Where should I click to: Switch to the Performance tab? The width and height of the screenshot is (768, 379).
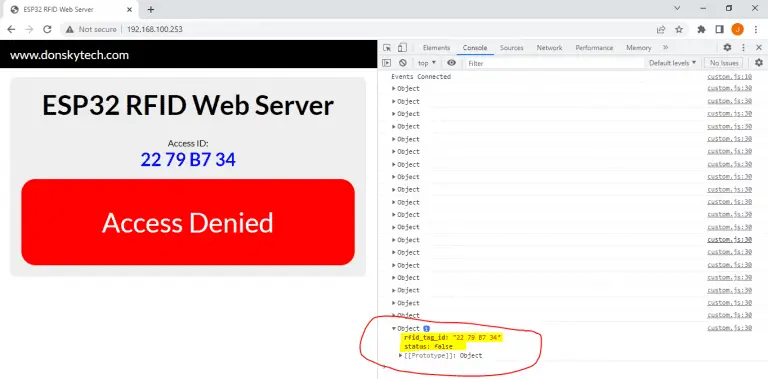594,47
